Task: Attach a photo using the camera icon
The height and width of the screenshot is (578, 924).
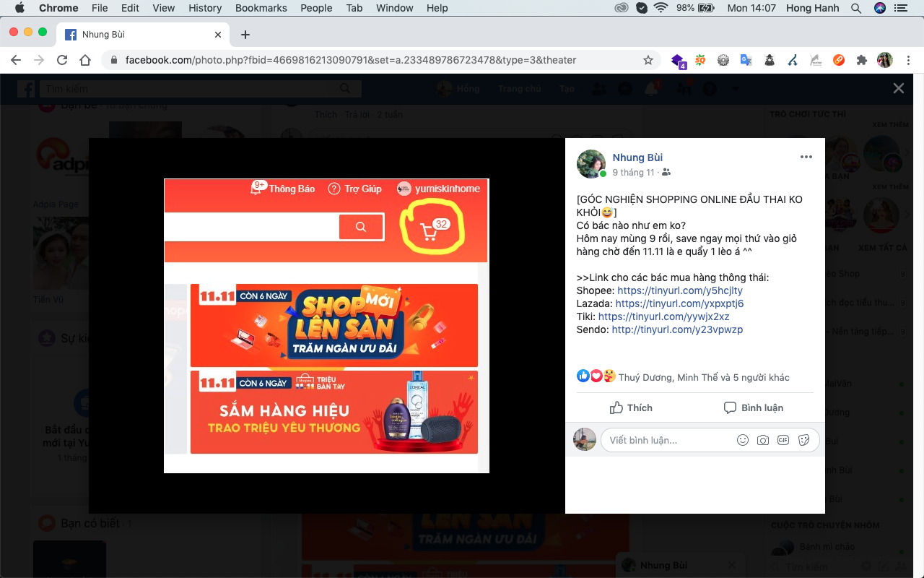Action: click(763, 440)
